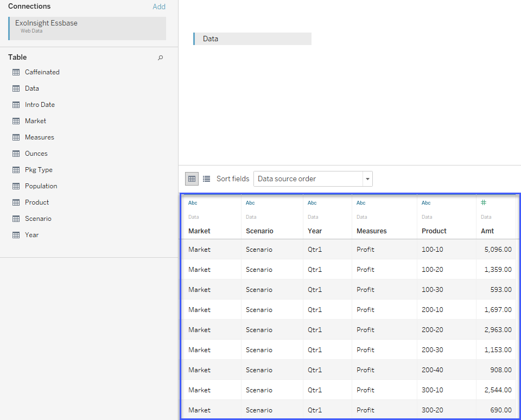Click the Product column header
The width and height of the screenshot is (521, 420).
434,231
